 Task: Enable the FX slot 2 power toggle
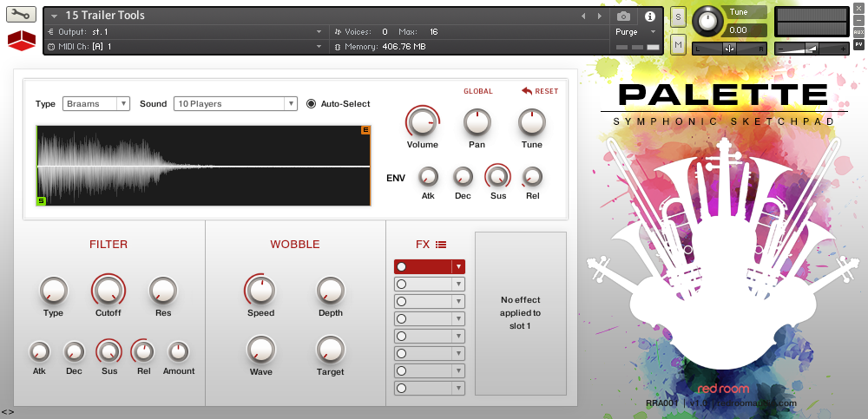[x=401, y=284]
